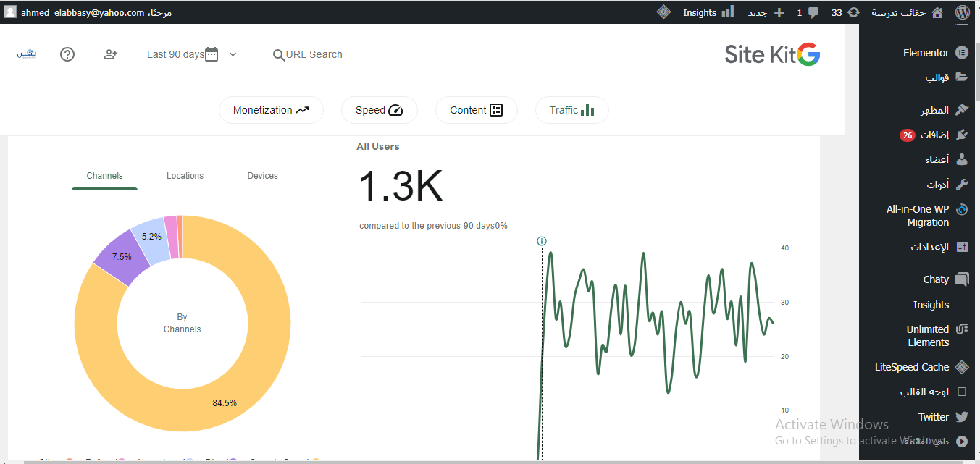Open the أدوات tools wrench icon
This screenshot has width=980, height=464.
tap(961, 185)
